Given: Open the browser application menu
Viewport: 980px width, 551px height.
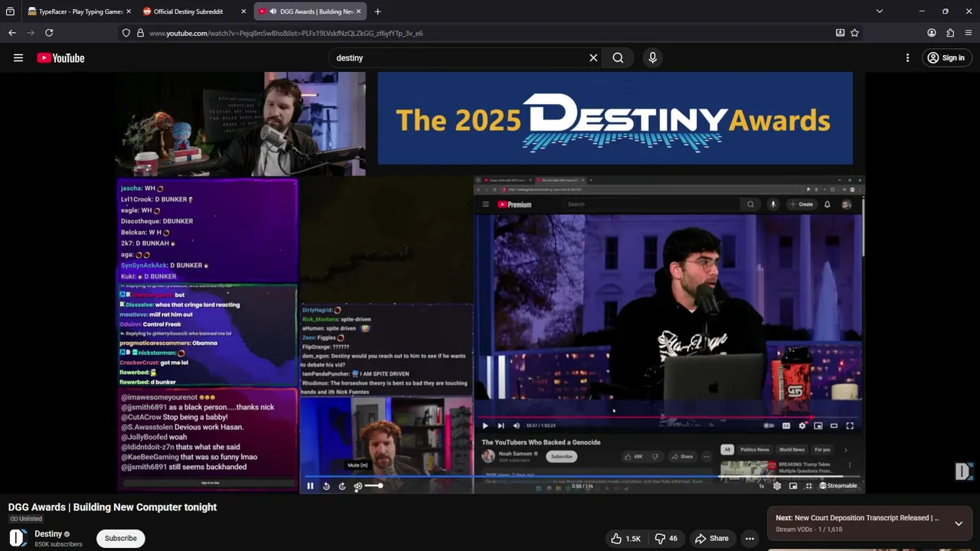Looking at the screenshot, I should coord(969,33).
